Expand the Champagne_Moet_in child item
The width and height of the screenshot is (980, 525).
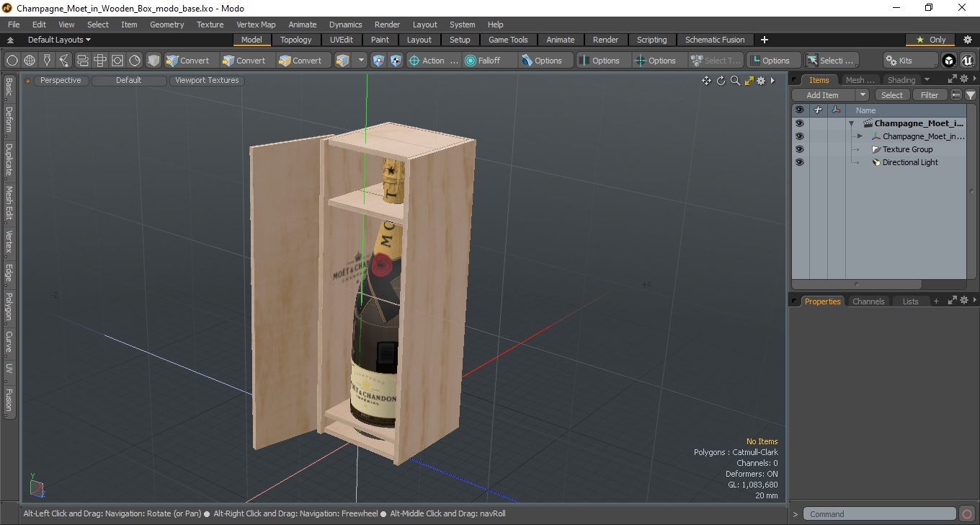[x=860, y=136]
